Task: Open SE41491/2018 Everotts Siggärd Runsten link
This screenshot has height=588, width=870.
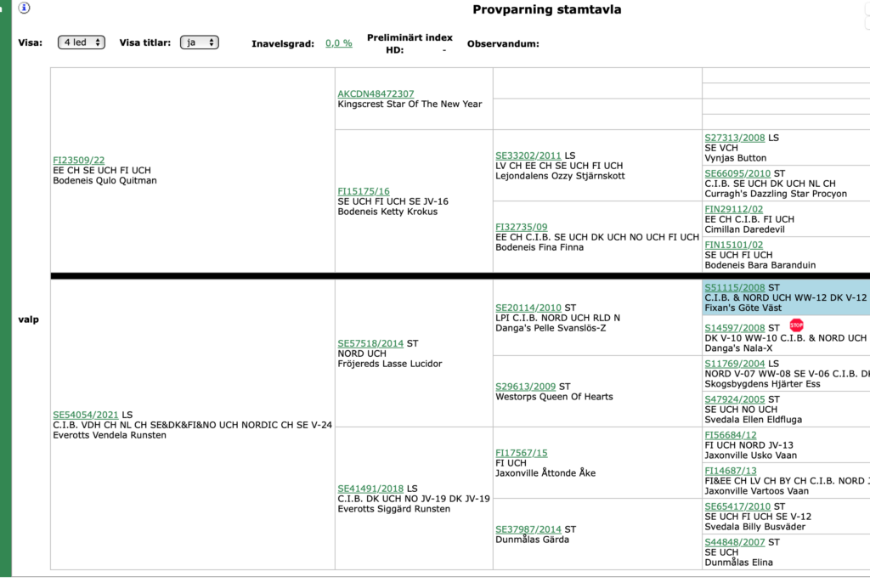Action: tap(370, 489)
